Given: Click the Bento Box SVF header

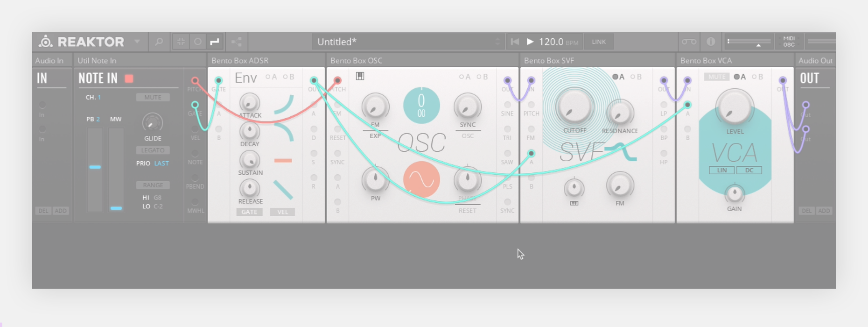Looking at the screenshot, I should (597, 60).
